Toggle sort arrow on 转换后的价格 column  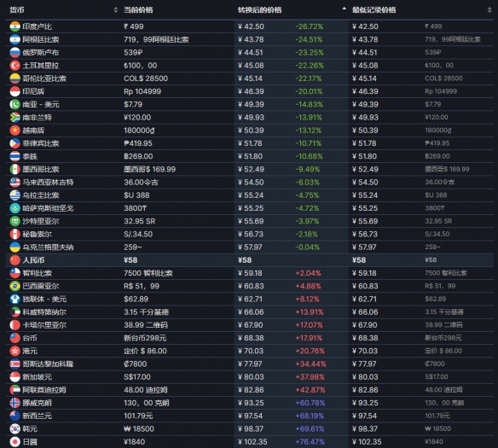(x=344, y=9)
